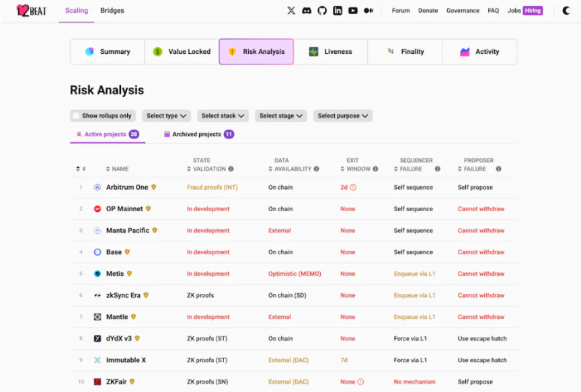Enable the Show rollups only checkbox

tap(77, 116)
